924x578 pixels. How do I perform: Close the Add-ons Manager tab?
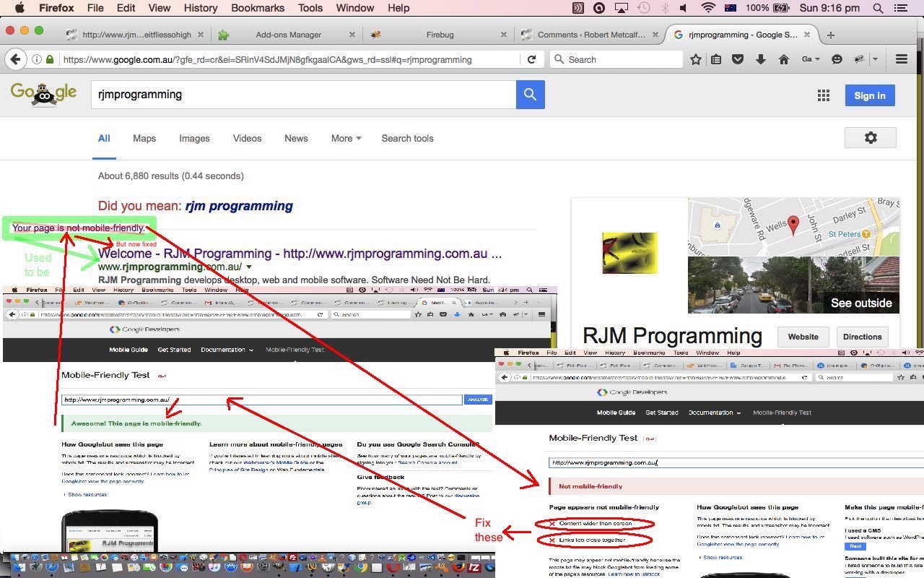(x=352, y=35)
